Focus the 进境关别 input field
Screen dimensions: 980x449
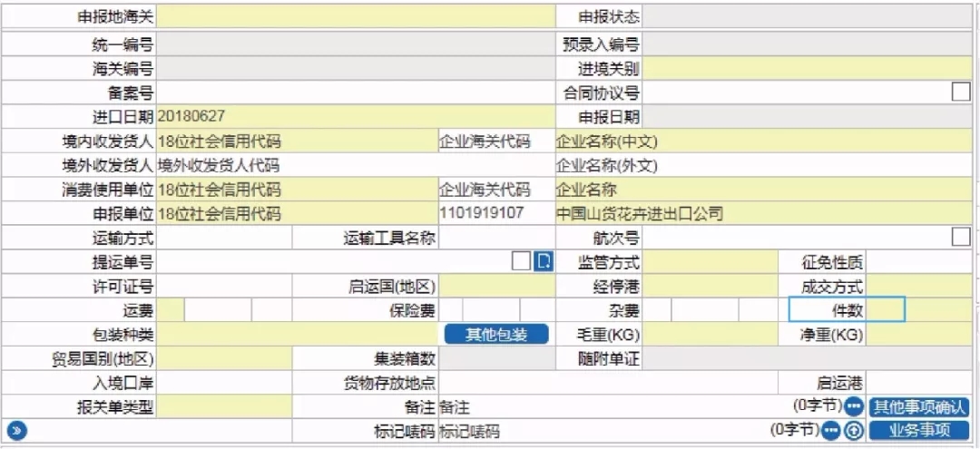coord(808,68)
